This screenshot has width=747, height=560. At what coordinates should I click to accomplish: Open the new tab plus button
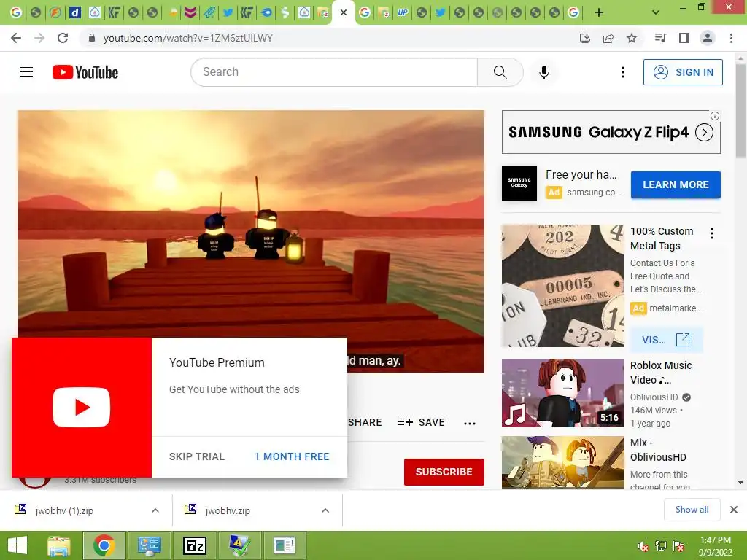tap(599, 13)
